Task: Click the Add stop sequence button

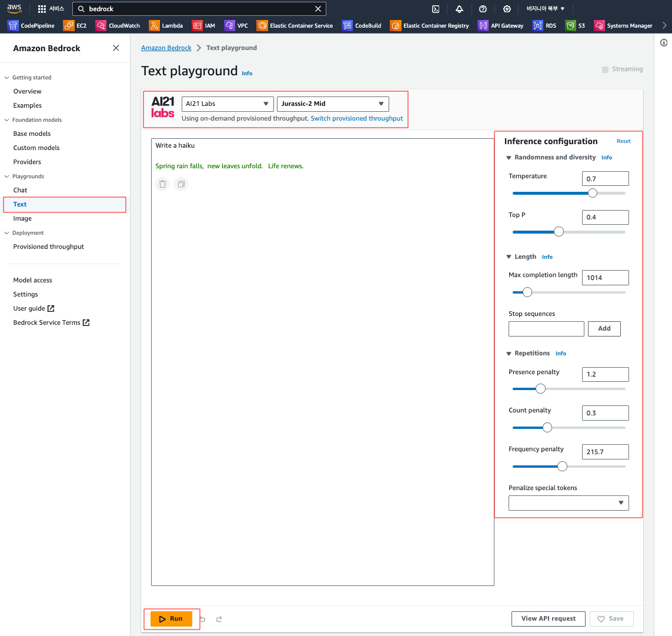Action: tap(604, 328)
